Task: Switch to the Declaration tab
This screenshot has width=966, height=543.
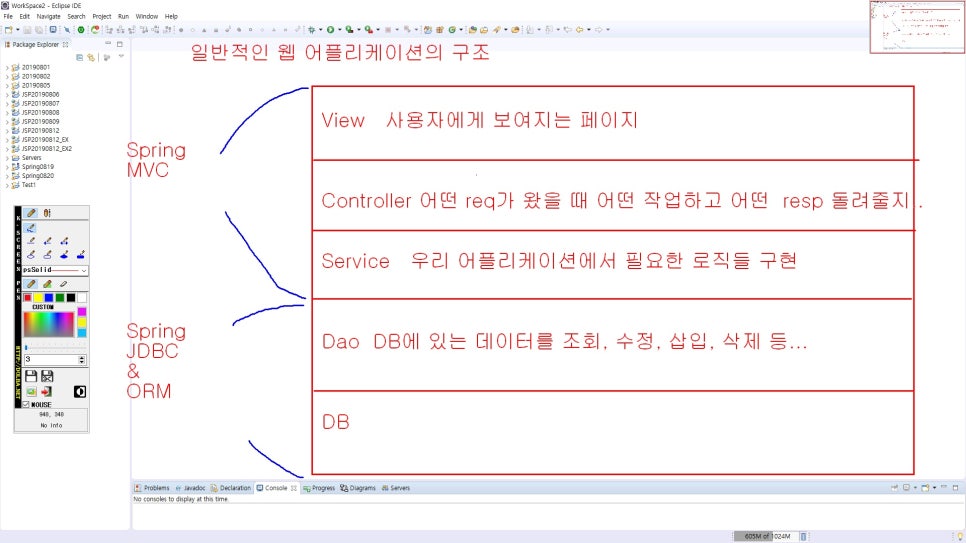Action: (231, 488)
